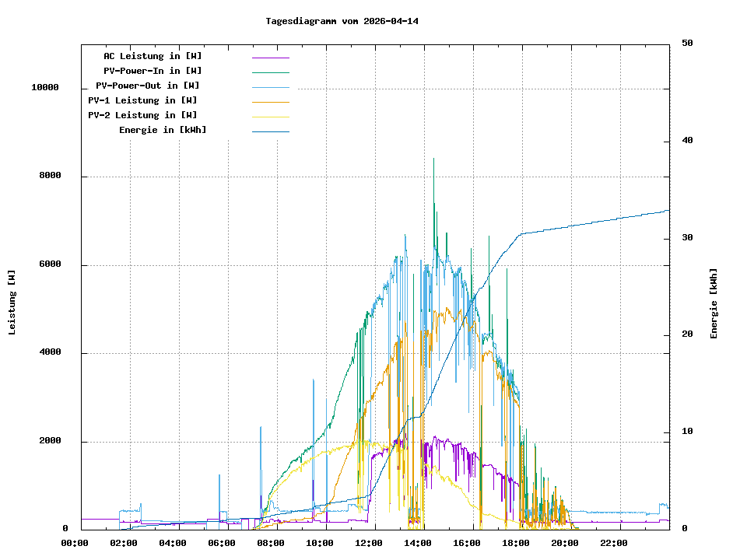Select the AC Leistung in [W] legend label
747x560 pixels.
coord(153,56)
